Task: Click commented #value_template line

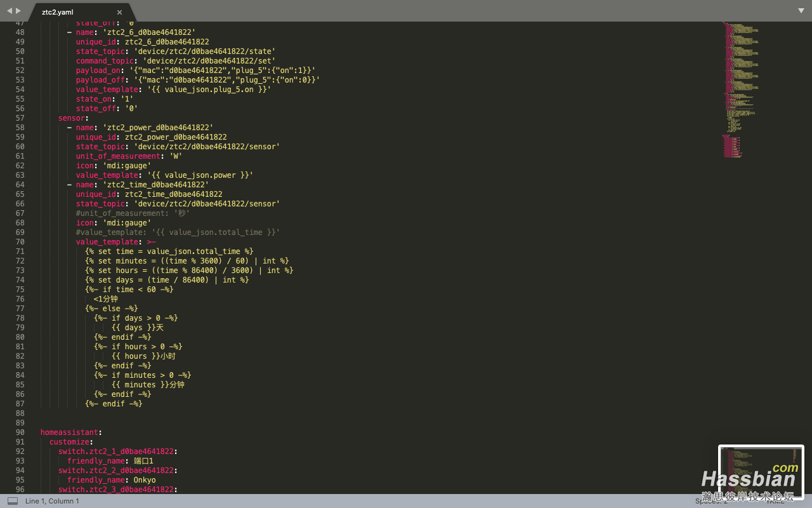Action: click(x=178, y=232)
